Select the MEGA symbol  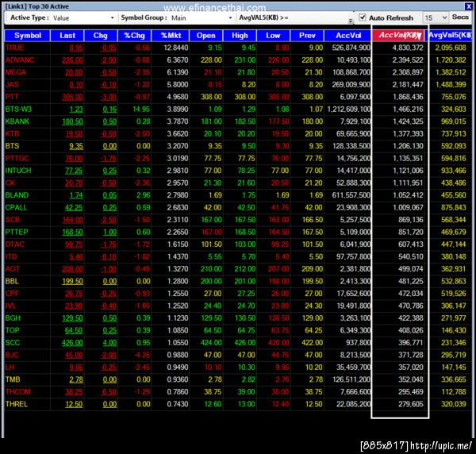coord(16,72)
